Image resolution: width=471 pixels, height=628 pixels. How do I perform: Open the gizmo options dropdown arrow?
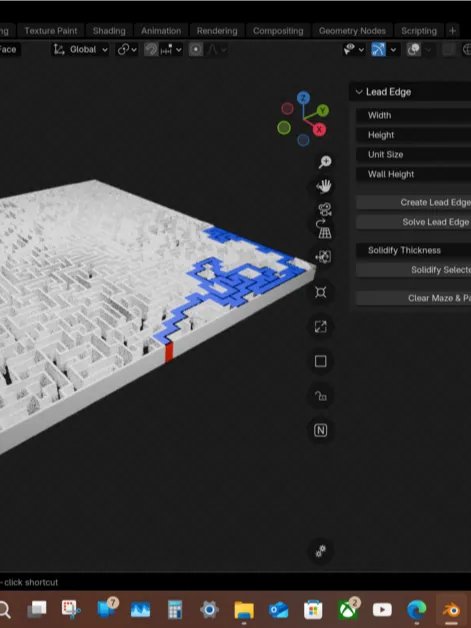click(393, 50)
